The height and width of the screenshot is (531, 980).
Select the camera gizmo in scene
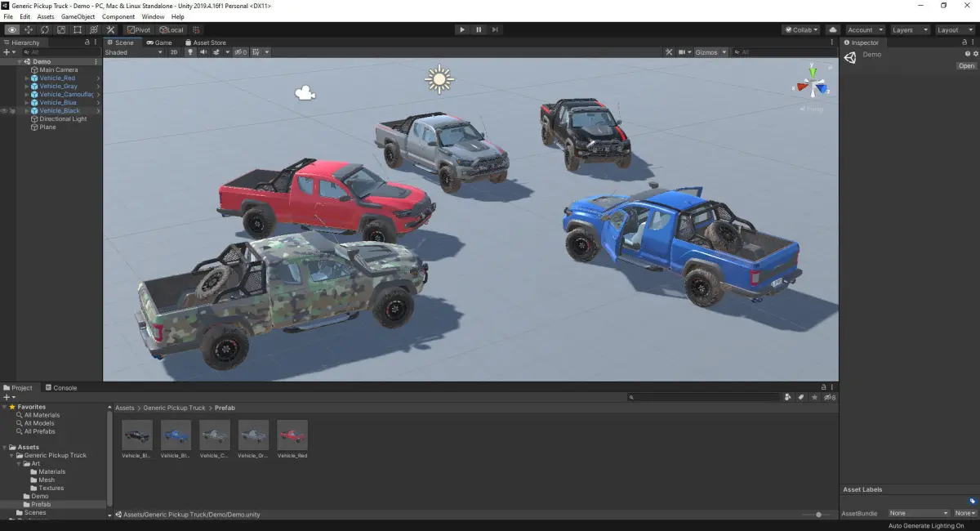click(305, 93)
